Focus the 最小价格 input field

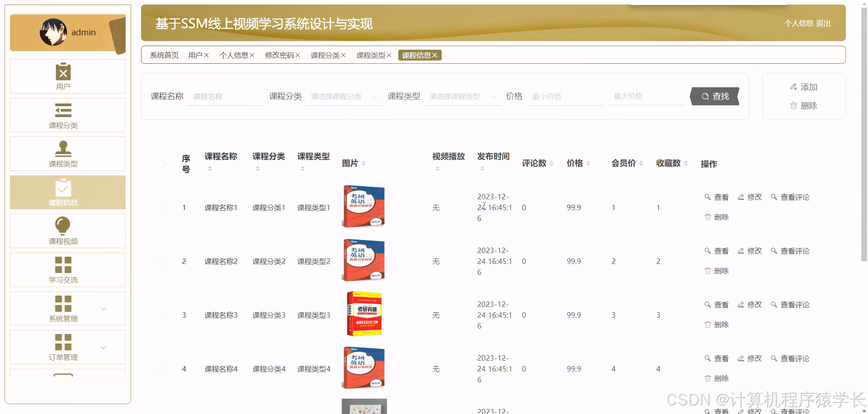pyautogui.click(x=565, y=97)
